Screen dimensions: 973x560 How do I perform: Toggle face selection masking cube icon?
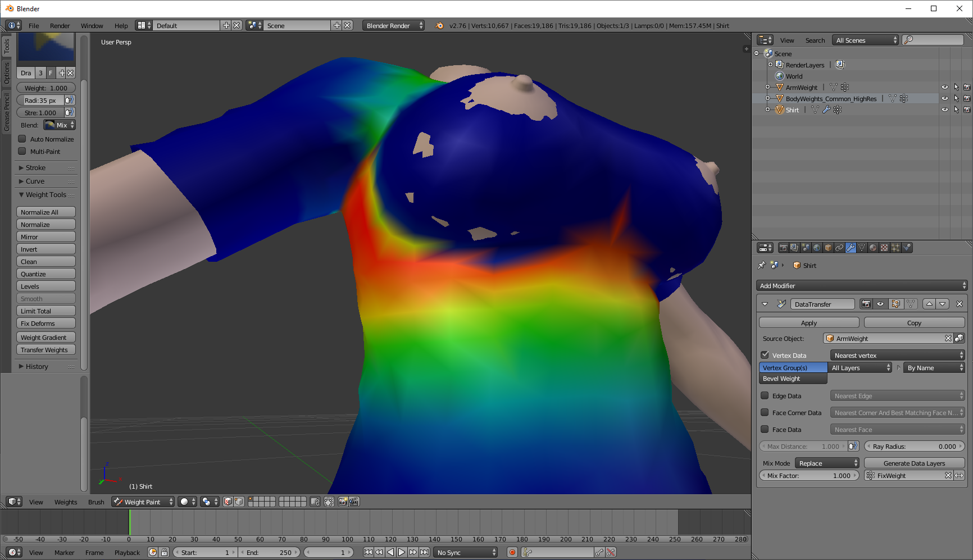228,502
